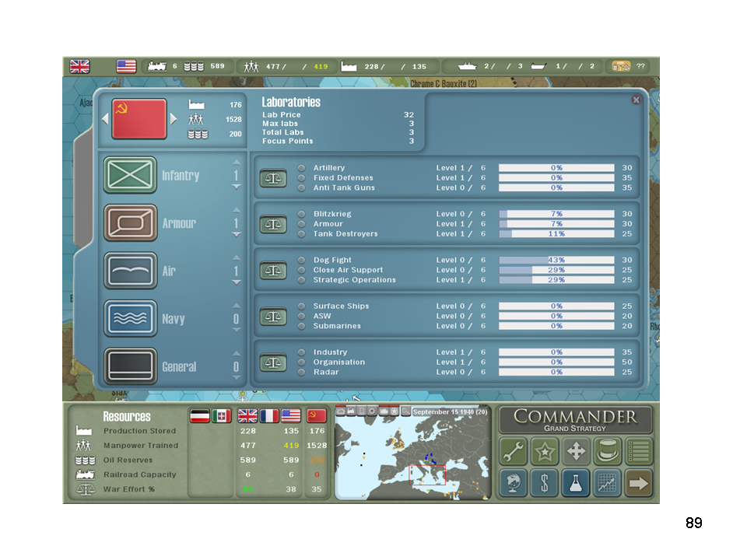This screenshot has width=747, height=560.
Task: Open the statistics graph icon
Action: 607,483
